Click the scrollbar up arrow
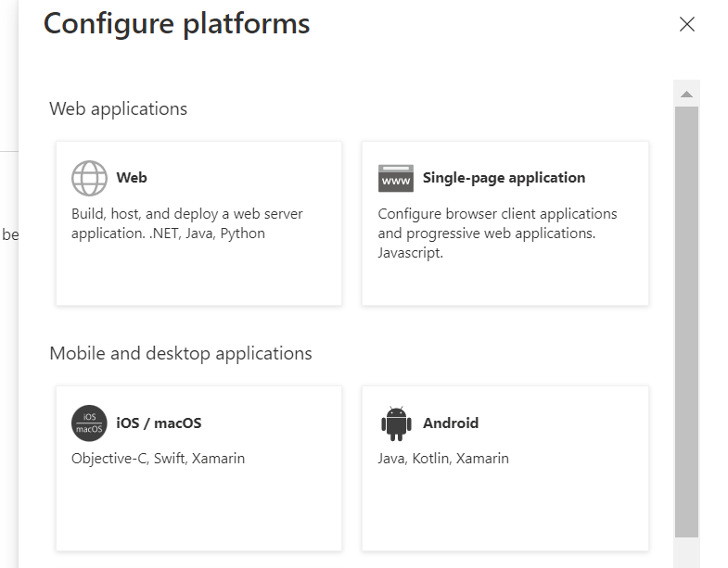Screen dimensions: 728x568 click(x=686, y=94)
